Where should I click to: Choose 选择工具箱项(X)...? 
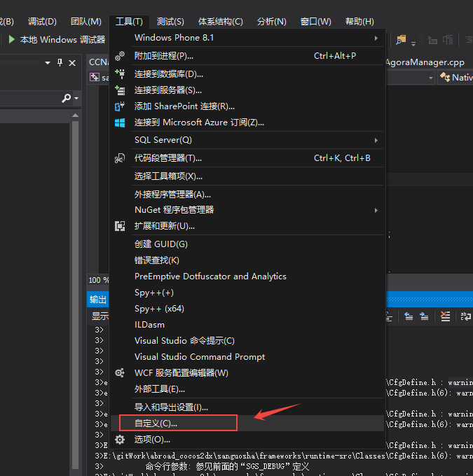(x=247, y=176)
